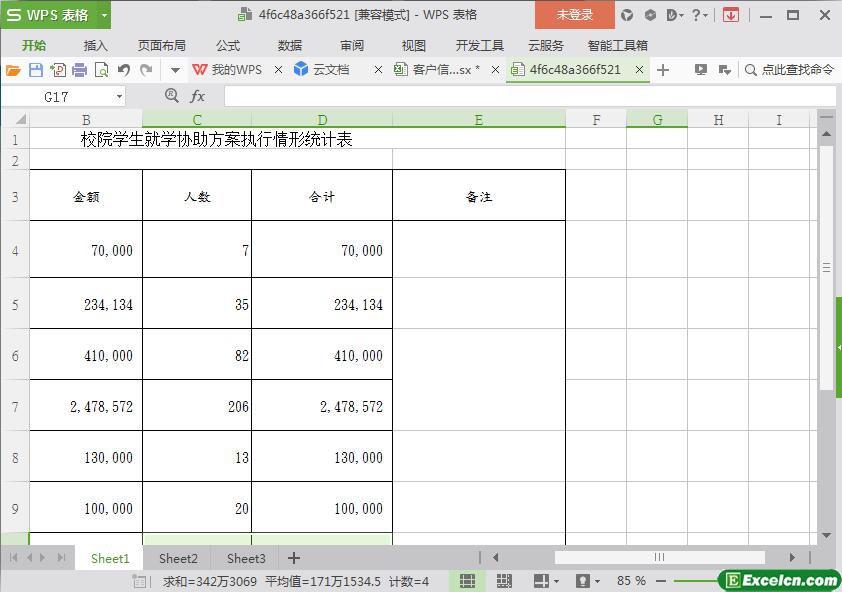Click the Undo arrow icon
Screen dimensions: 842x592
tap(124, 70)
